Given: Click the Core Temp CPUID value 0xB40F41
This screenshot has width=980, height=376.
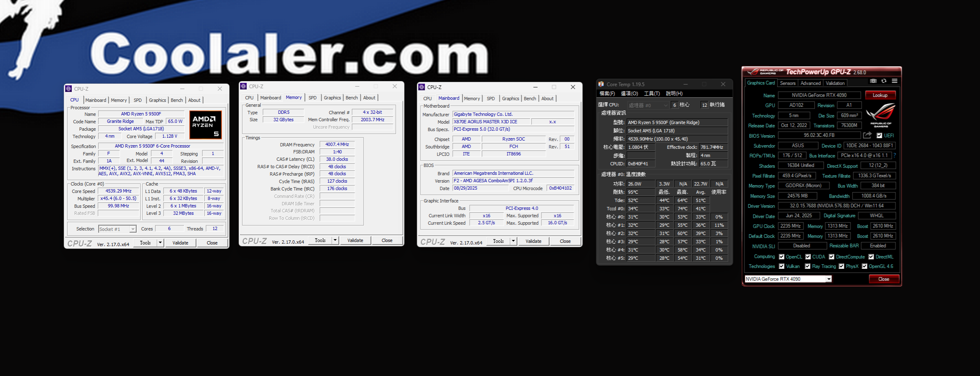Looking at the screenshot, I should pyautogui.click(x=641, y=164).
